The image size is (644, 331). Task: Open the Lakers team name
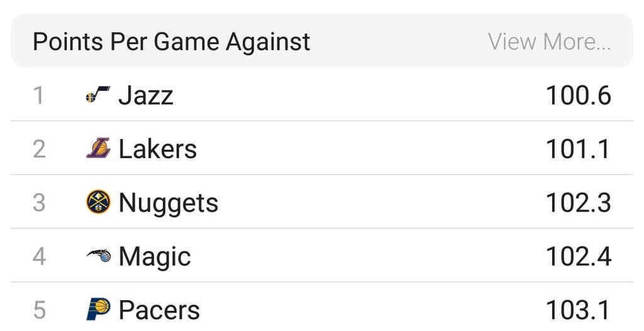[x=157, y=149]
